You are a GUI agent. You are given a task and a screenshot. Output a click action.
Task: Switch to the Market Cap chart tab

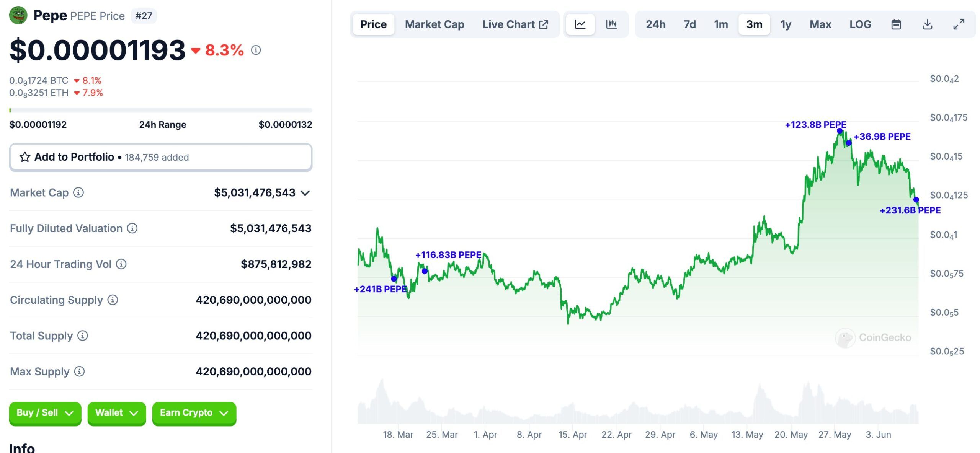pos(434,24)
